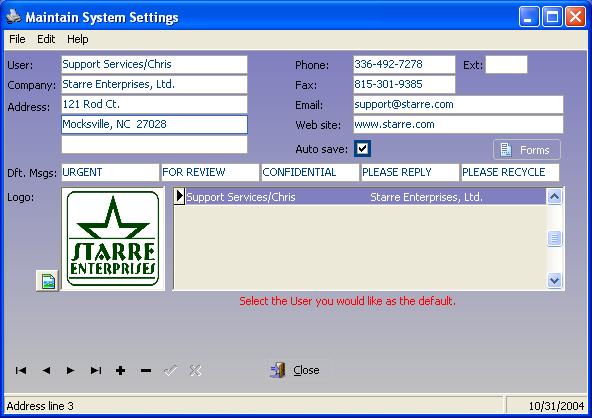
Task: Open the File menu
Action: click(17, 39)
